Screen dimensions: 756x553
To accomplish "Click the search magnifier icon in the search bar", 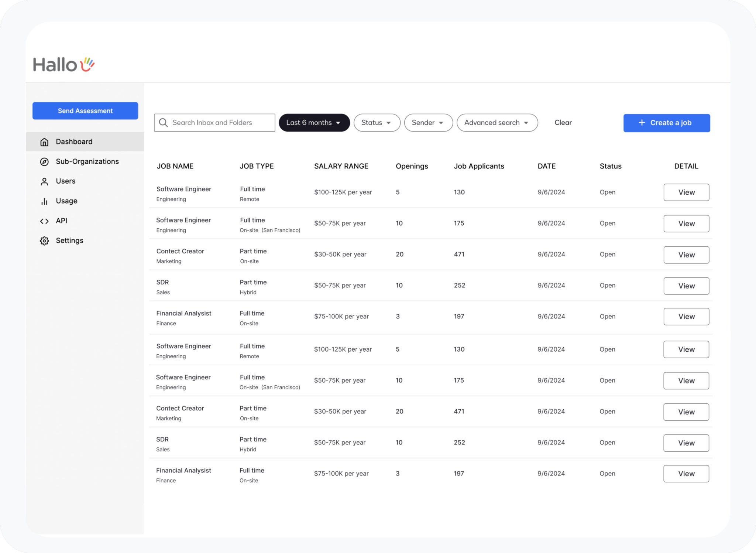I will pyautogui.click(x=164, y=122).
